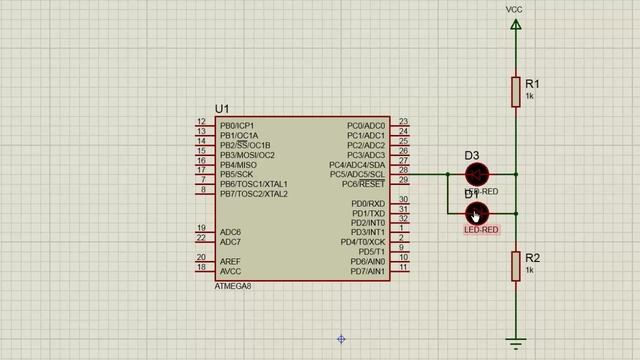
Task: Click the PB5/SCK pin label
Action: pos(236,174)
